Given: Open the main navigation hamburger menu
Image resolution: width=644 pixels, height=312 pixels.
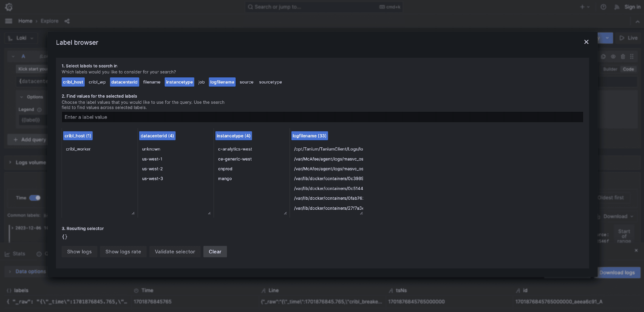Looking at the screenshot, I should [x=9, y=21].
